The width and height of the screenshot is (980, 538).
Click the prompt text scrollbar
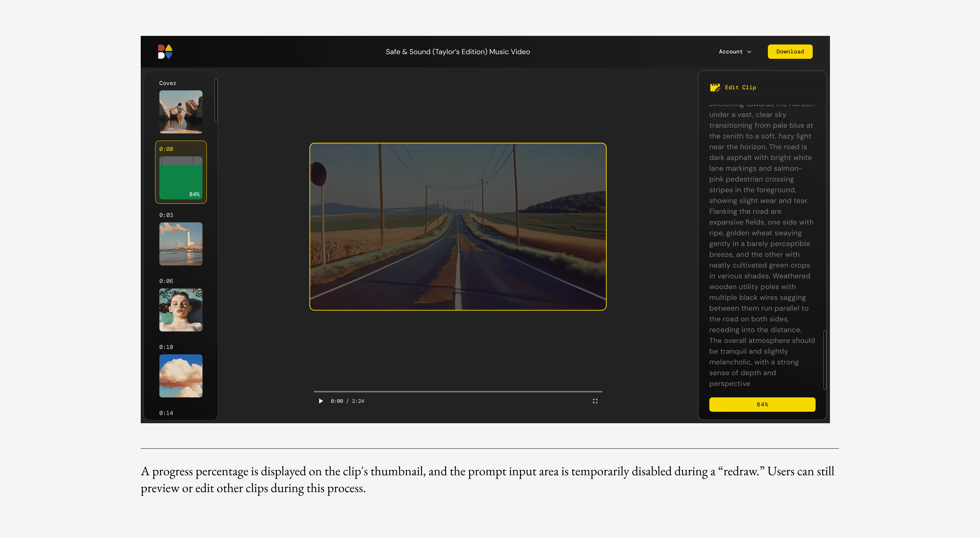pos(825,360)
